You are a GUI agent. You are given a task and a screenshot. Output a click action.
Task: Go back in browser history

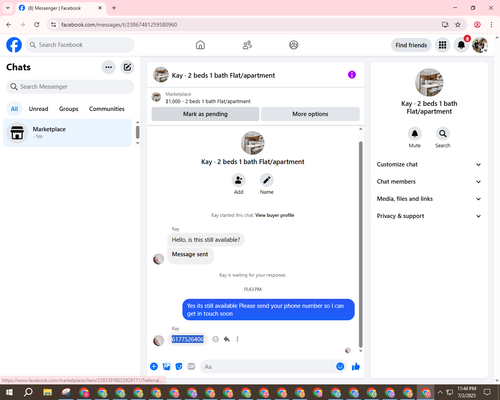click(x=9, y=25)
